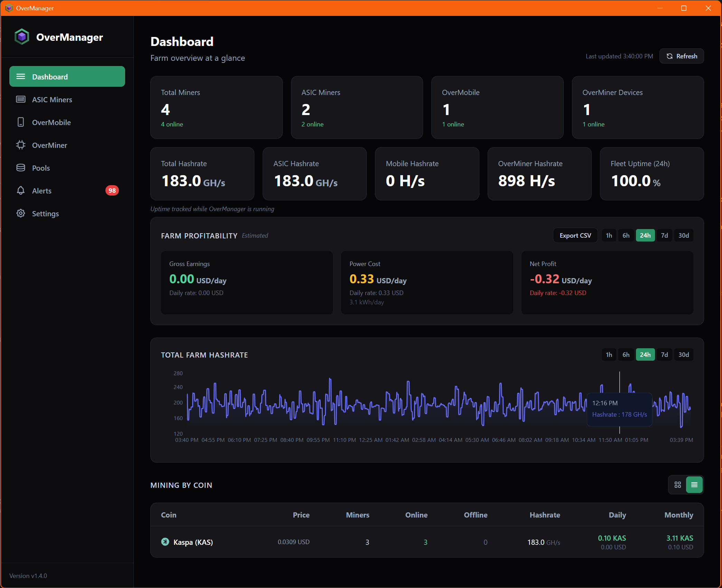Click the Kaspa (KAS) coin row

(427, 542)
